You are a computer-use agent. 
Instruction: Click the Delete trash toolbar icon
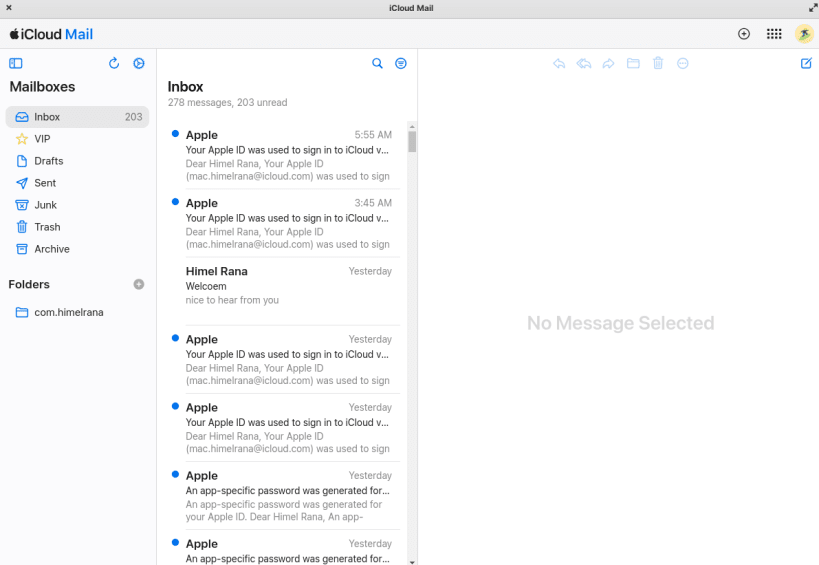pos(658,63)
